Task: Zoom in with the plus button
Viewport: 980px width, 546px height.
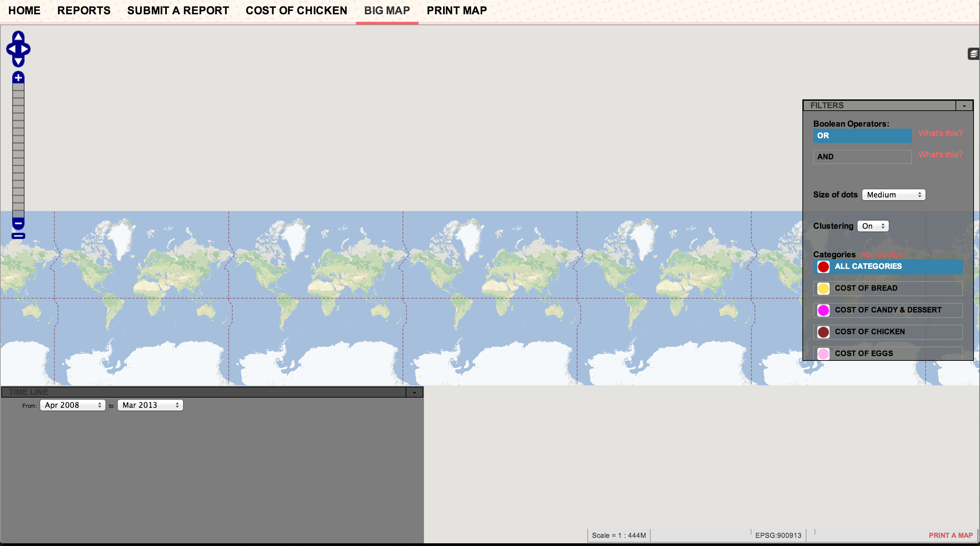Action: pos(18,78)
